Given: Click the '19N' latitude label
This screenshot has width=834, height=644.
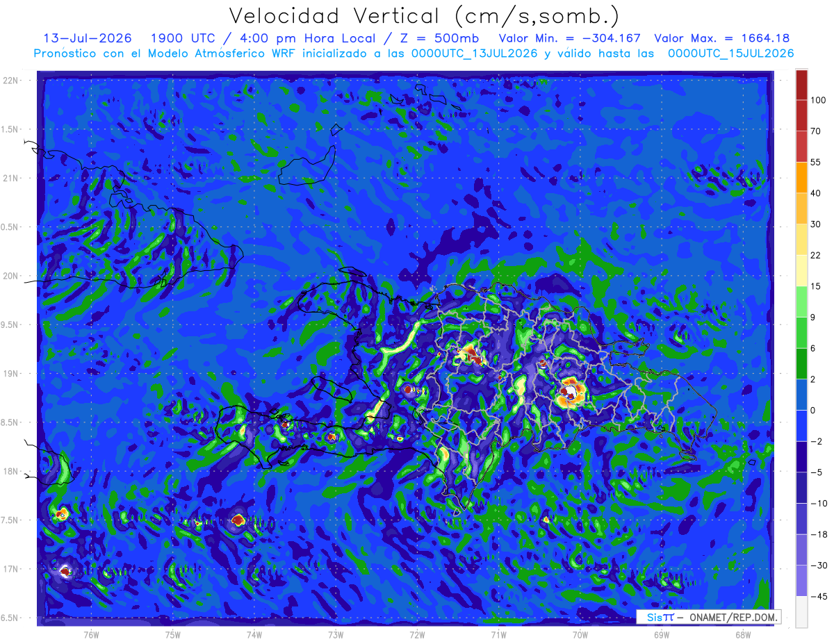Looking at the screenshot, I should 12,374.
